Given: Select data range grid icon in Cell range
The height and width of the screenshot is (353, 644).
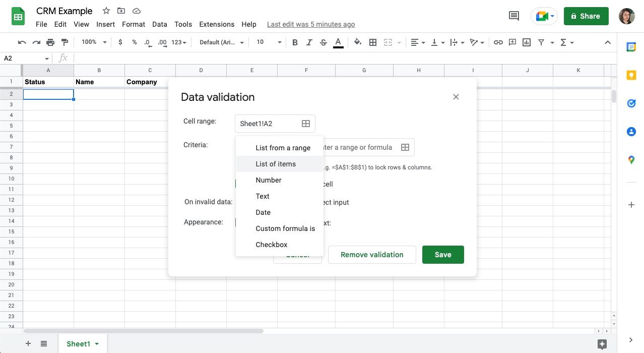Looking at the screenshot, I should 305,124.
